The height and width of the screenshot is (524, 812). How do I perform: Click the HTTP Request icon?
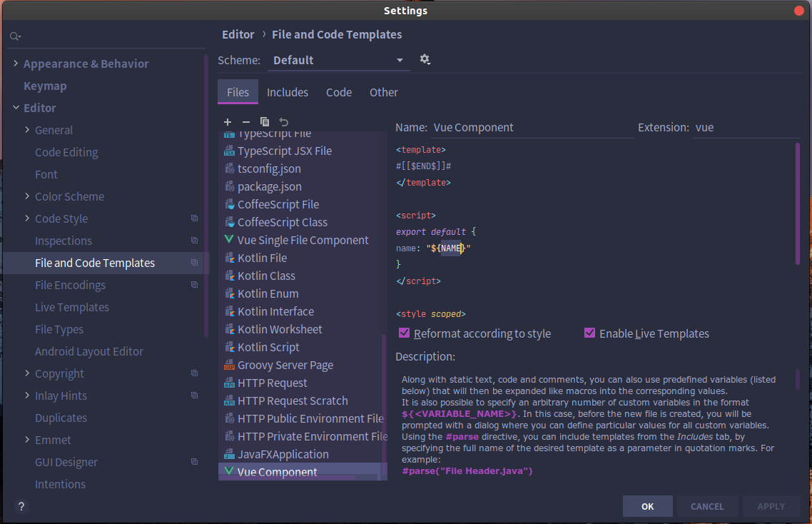[x=229, y=383]
